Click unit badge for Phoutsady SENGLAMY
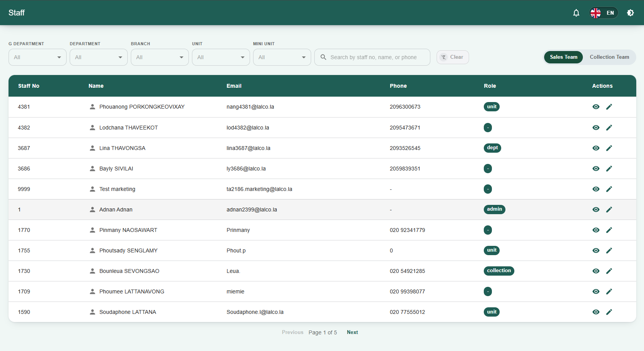 (x=492, y=250)
